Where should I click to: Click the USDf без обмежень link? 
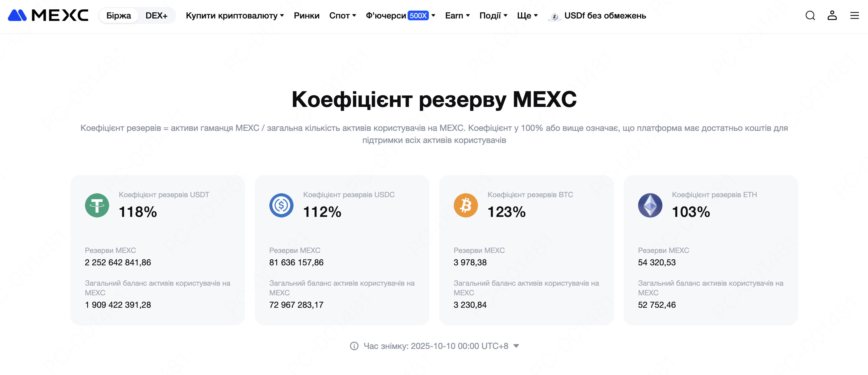point(604,15)
